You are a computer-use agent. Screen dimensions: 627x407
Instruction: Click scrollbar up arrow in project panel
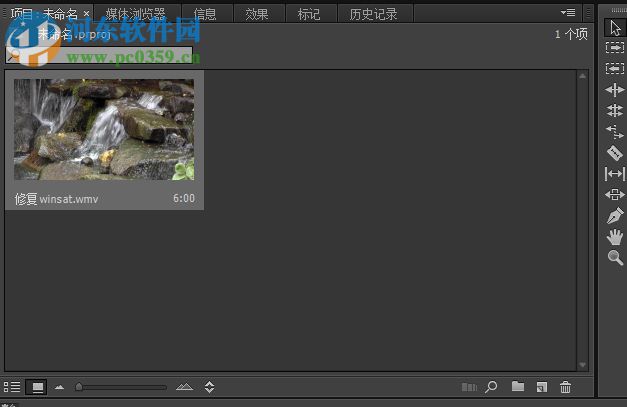click(x=583, y=76)
